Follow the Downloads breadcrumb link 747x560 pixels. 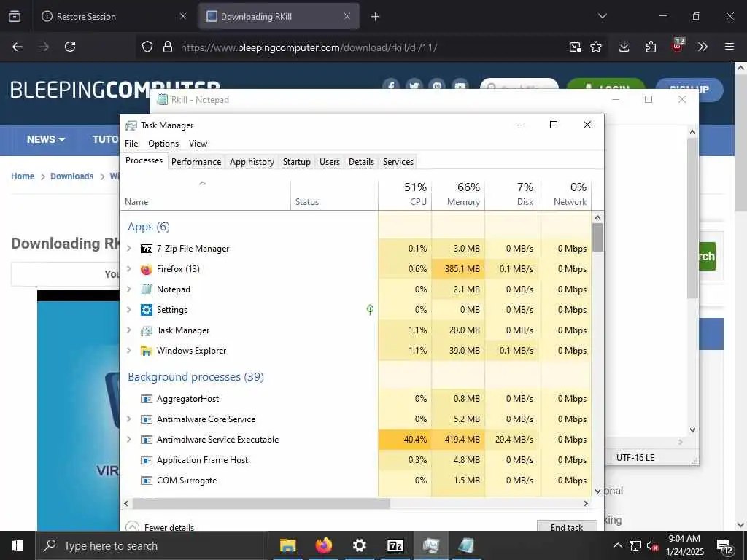tap(72, 176)
